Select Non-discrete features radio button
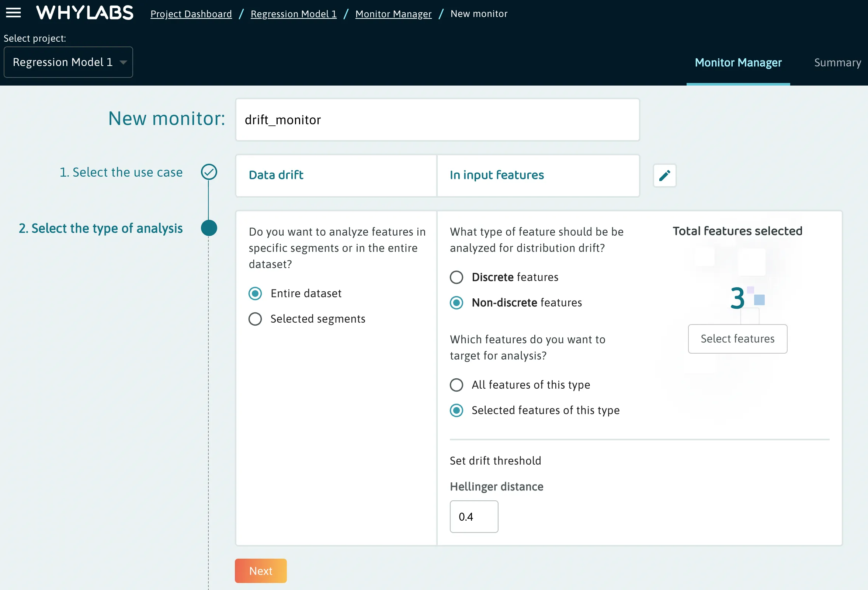This screenshot has height=590, width=868. click(x=456, y=303)
